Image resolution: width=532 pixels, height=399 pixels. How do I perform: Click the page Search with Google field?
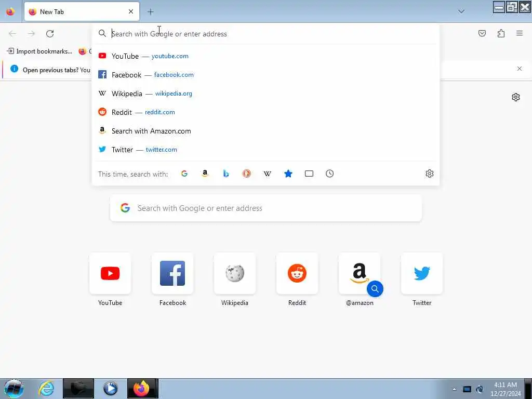[x=266, y=208]
